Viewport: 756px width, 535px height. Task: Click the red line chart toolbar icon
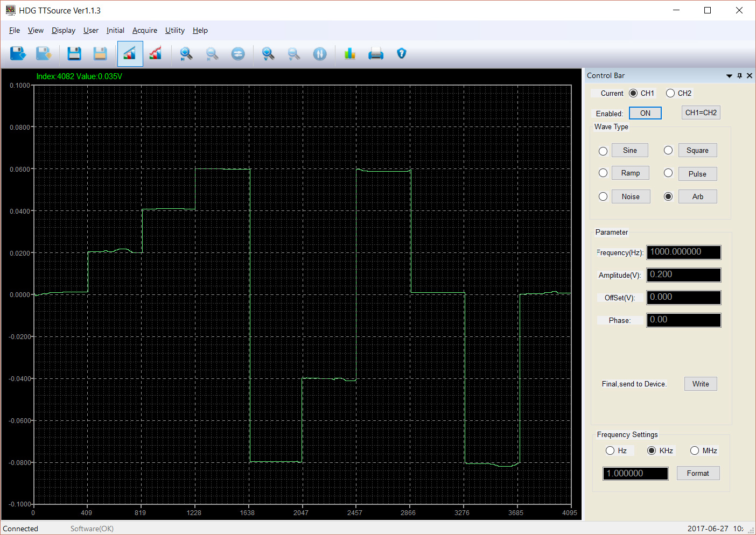tap(156, 53)
